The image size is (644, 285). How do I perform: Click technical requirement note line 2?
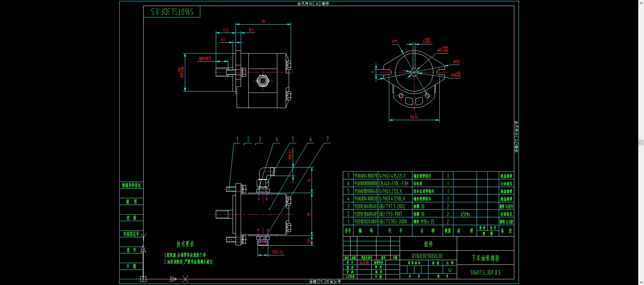pos(189,262)
